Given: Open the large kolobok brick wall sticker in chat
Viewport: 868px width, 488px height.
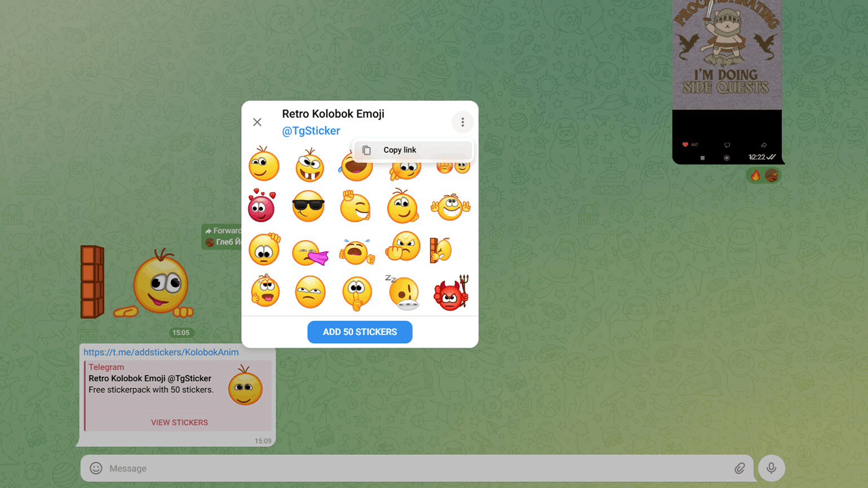Looking at the screenshot, I should click(x=137, y=283).
